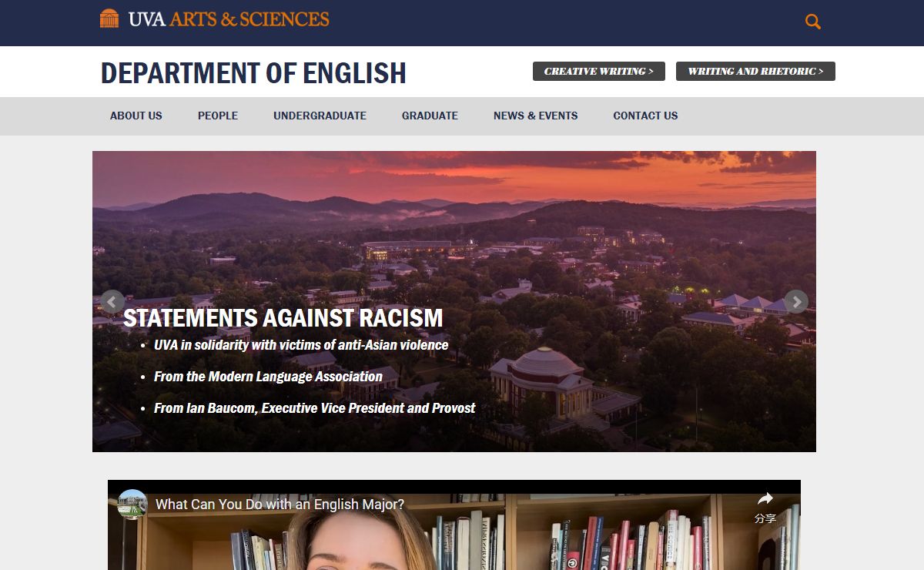Click Statements Against Racism slide title

pos(283,317)
